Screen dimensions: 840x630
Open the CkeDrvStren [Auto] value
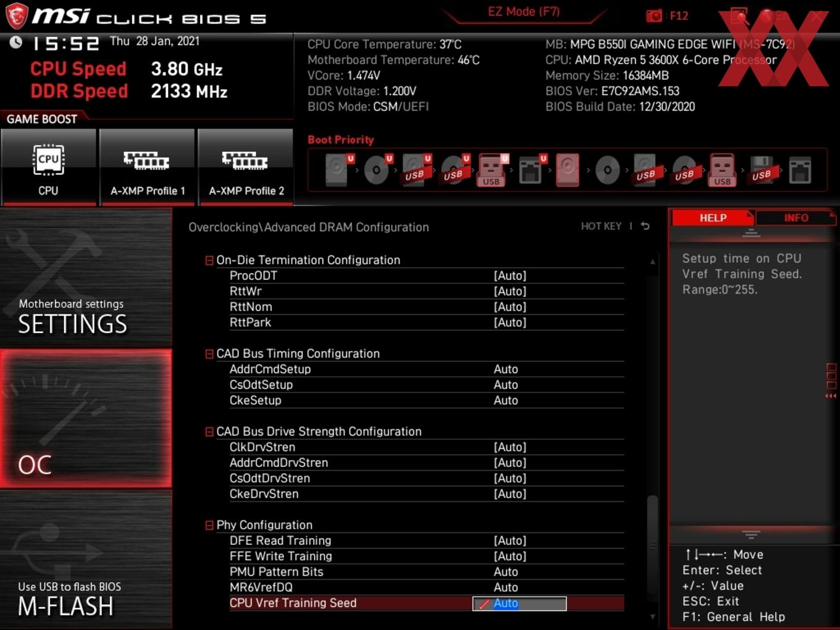point(510,493)
